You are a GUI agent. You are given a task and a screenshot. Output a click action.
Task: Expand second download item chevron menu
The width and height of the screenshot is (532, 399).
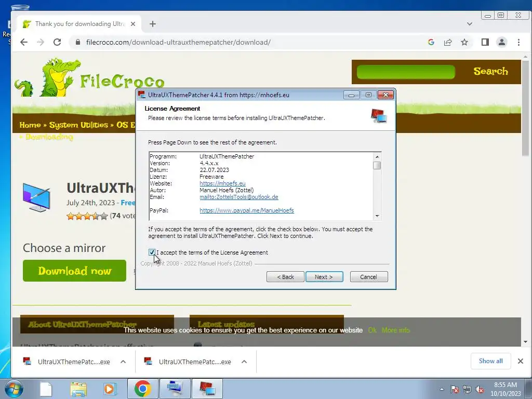(x=244, y=362)
